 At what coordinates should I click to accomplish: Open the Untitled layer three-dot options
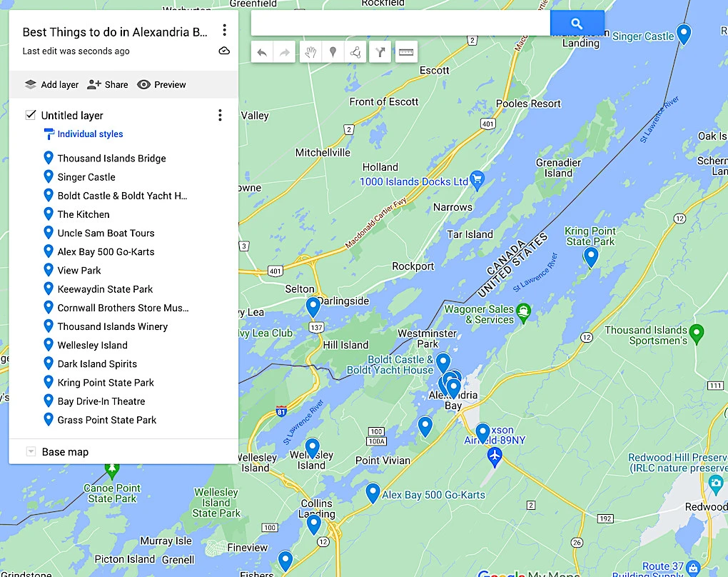tap(220, 115)
